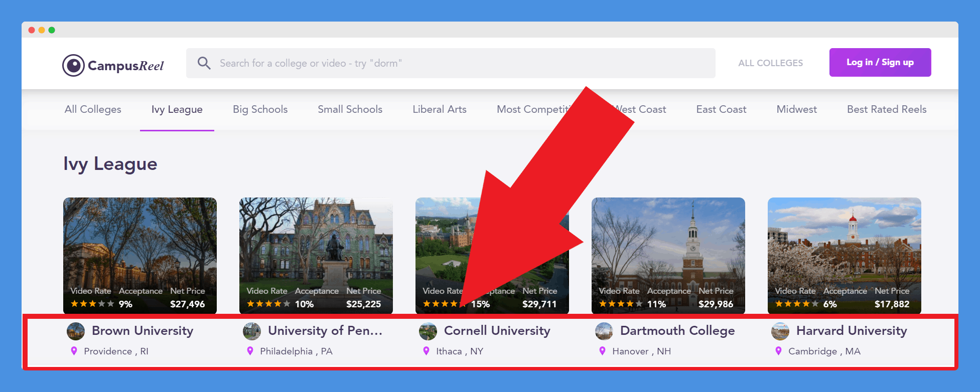Go to the Small Schools tab

350,109
